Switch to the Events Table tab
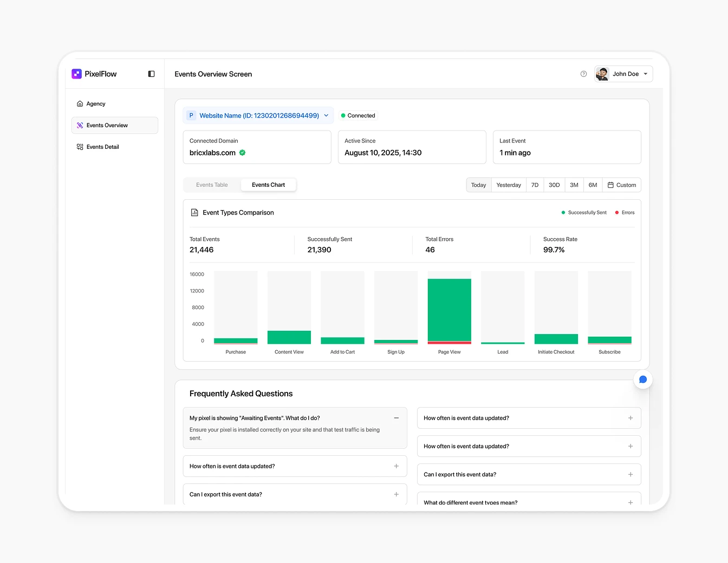728x563 pixels. pyautogui.click(x=212, y=185)
